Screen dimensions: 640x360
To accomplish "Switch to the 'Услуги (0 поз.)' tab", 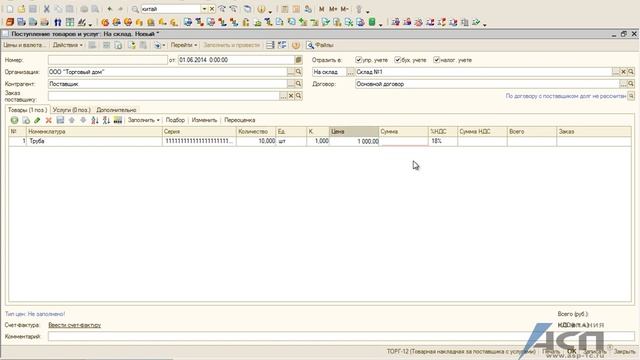I will [x=72, y=110].
